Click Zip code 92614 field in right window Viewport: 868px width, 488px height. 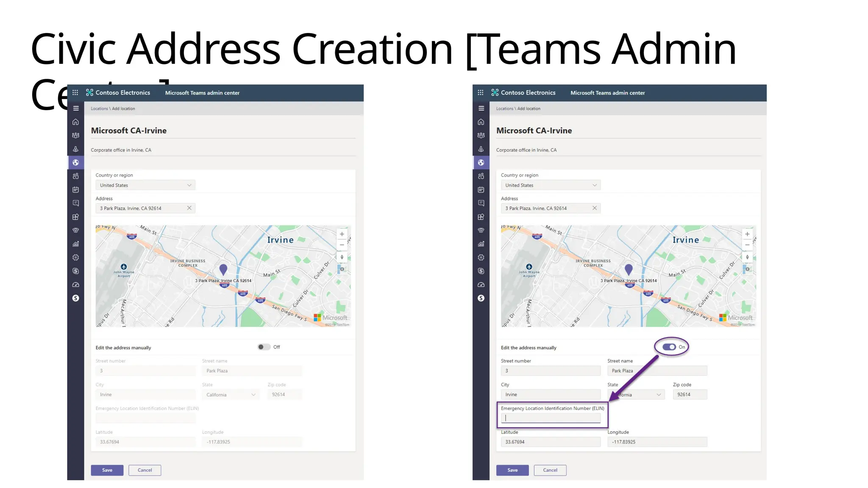tap(690, 394)
